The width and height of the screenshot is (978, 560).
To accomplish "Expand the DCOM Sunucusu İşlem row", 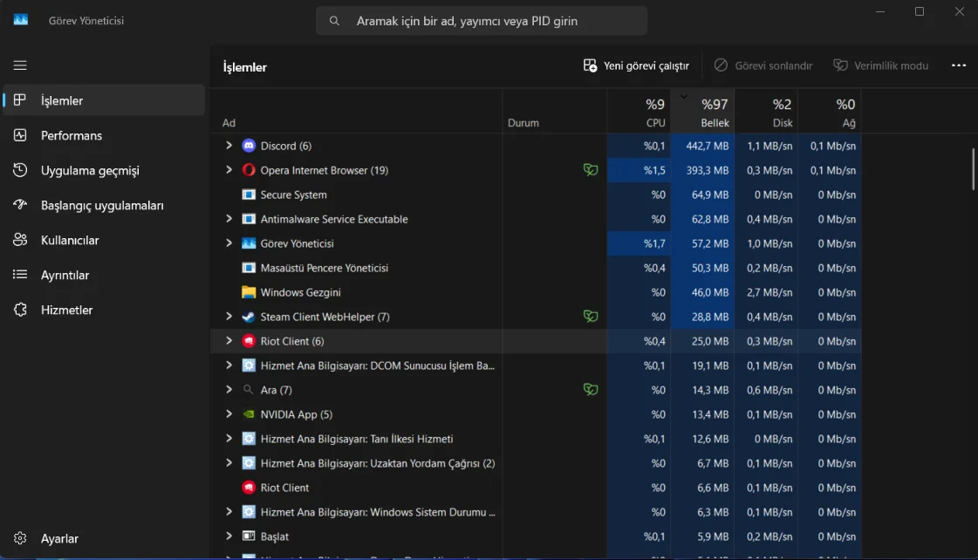I will (x=229, y=365).
